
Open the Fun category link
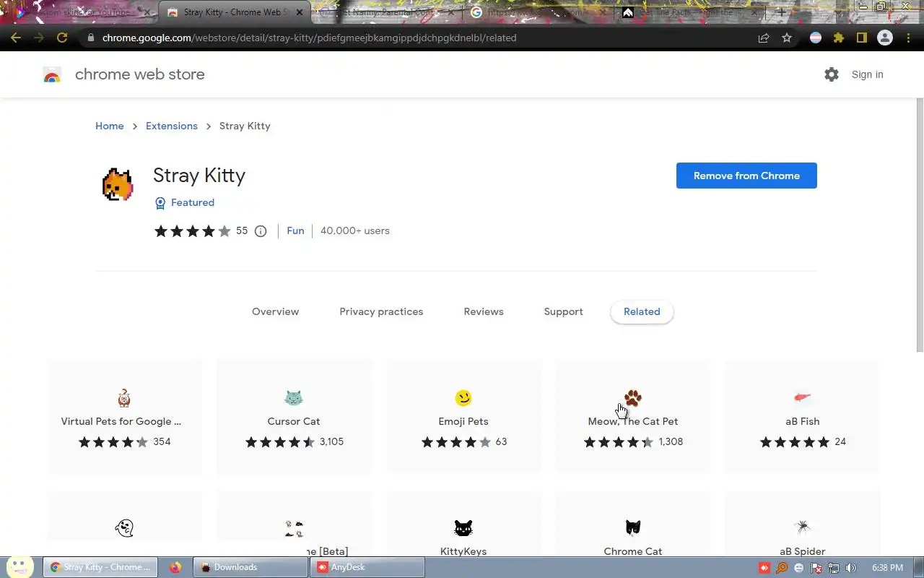[x=295, y=230]
